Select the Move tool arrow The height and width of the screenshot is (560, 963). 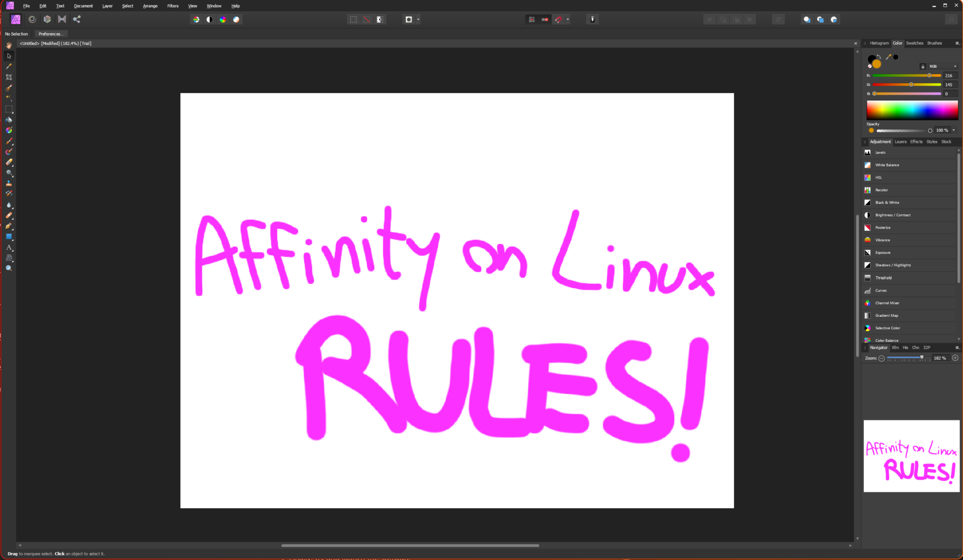(x=9, y=56)
